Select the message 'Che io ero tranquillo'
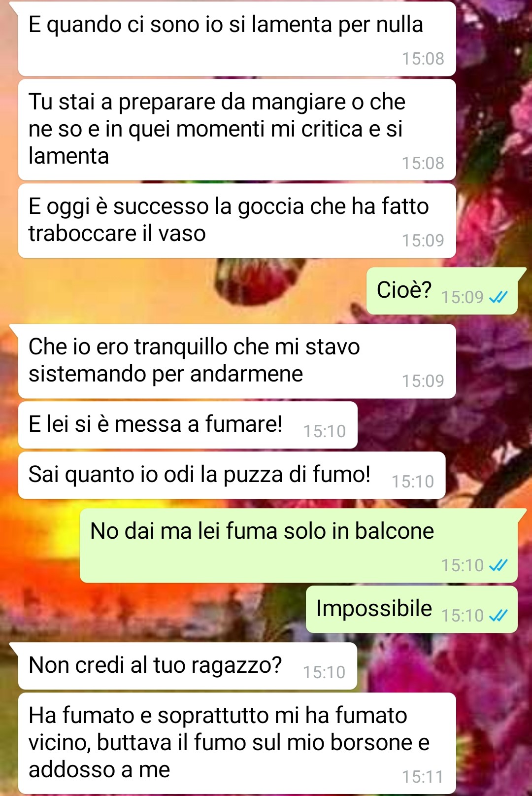 (237, 361)
